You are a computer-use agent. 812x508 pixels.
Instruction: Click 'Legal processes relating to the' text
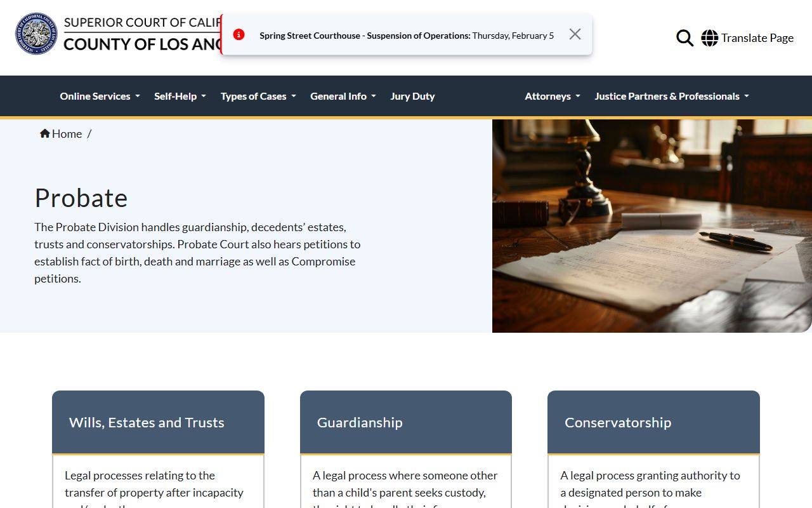(x=140, y=476)
